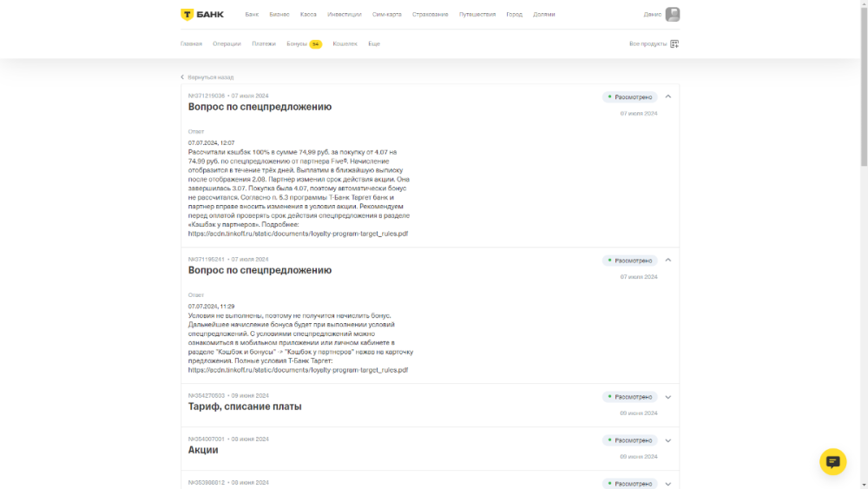
Task: Switch to the Операции tab
Action: pos(227,43)
